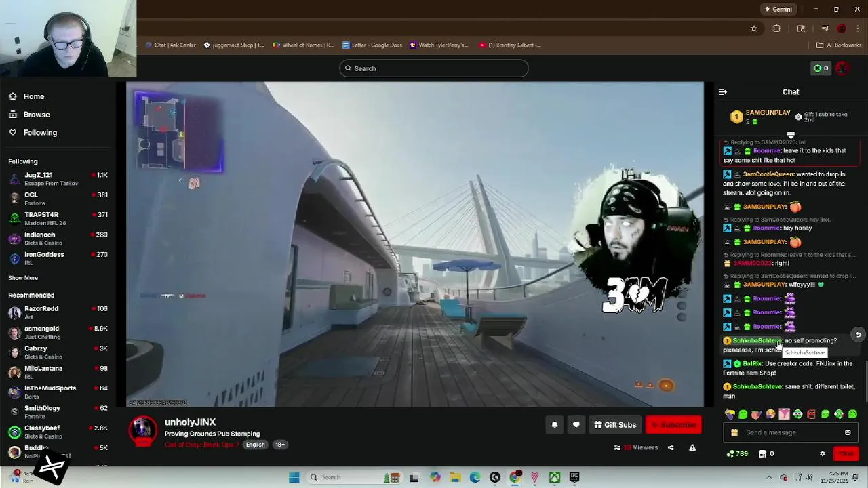868x488 pixels.
Task: Select the pink quick emote
Action: (784, 414)
